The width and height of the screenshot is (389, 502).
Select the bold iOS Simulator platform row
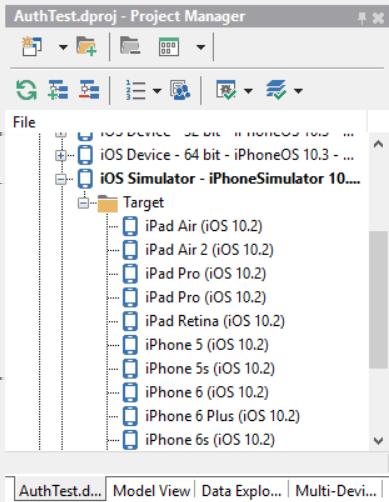230,179
